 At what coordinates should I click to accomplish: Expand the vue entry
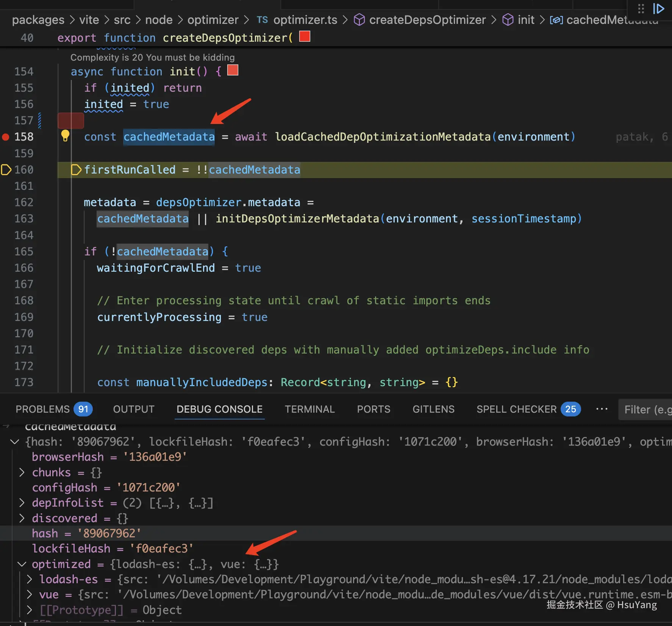coord(30,595)
